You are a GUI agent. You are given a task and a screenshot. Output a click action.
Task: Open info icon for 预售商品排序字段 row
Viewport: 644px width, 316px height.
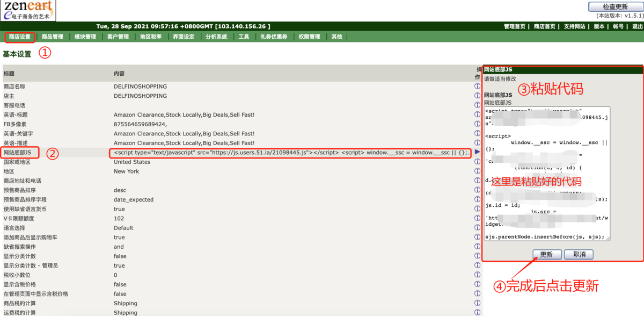coord(477,199)
